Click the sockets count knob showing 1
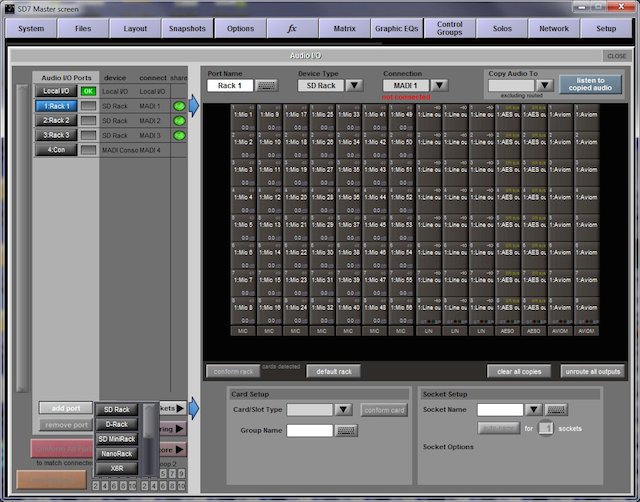This screenshot has width=640, height=502. tap(546, 428)
